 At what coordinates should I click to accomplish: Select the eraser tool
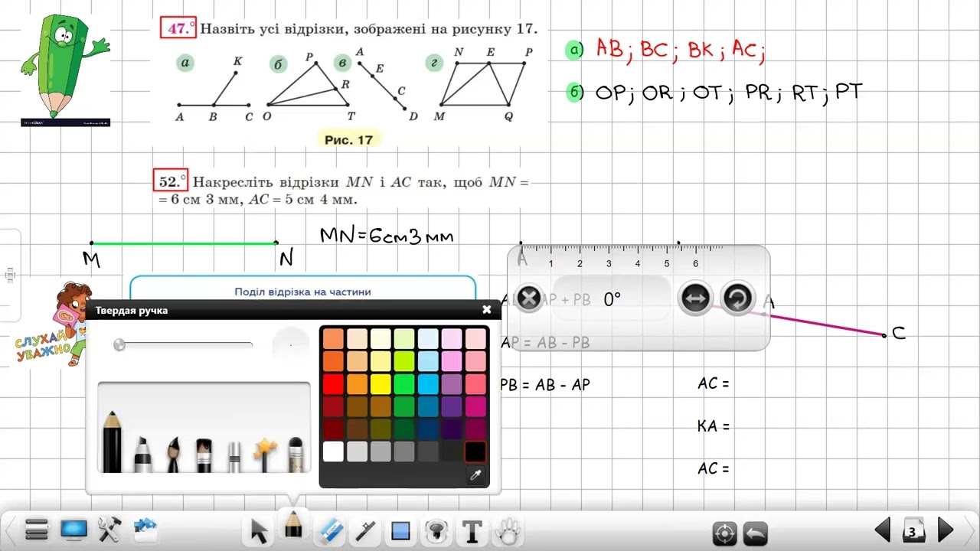331,530
